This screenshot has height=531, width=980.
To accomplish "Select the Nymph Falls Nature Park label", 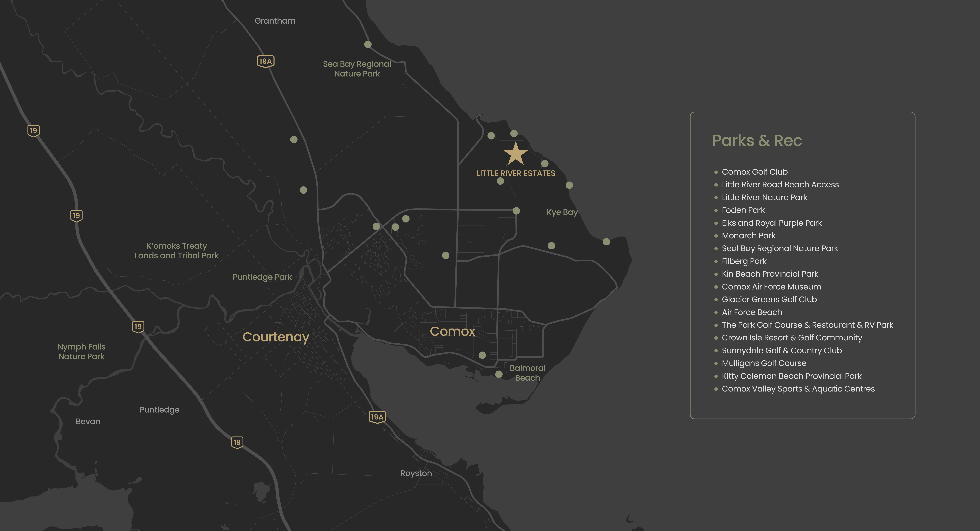I will (81, 352).
